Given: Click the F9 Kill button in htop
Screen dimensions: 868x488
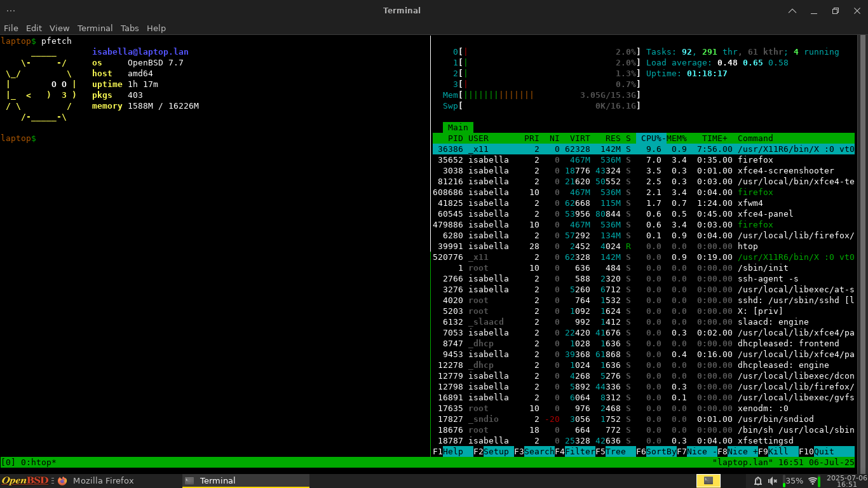Looking at the screenshot, I should pyautogui.click(x=778, y=452).
